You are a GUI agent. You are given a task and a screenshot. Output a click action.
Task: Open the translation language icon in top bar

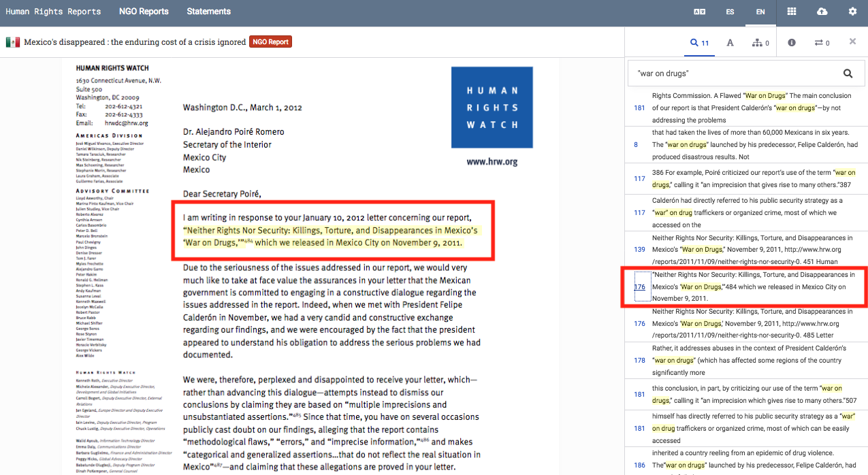[x=699, y=12]
